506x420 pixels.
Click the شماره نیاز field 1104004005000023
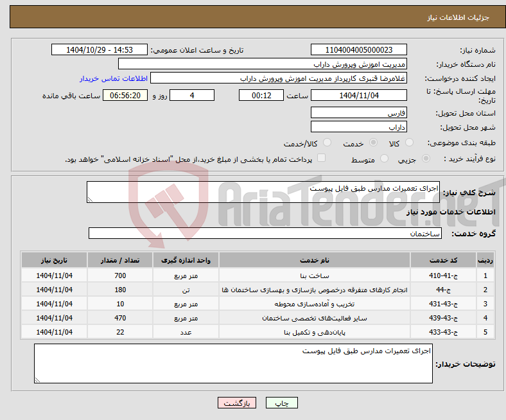tap(359, 49)
